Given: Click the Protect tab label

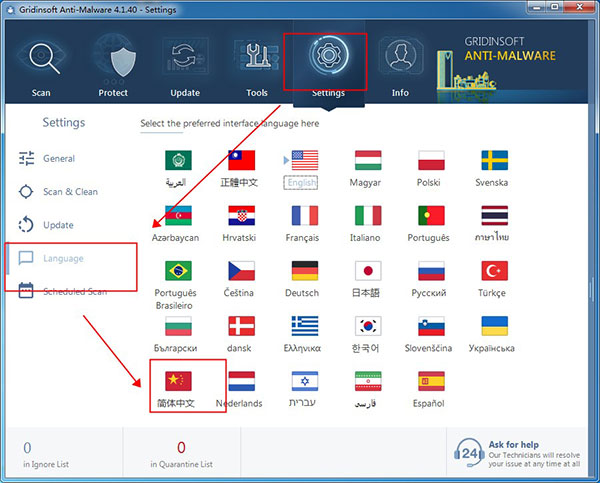Looking at the screenshot, I should pos(113,93).
